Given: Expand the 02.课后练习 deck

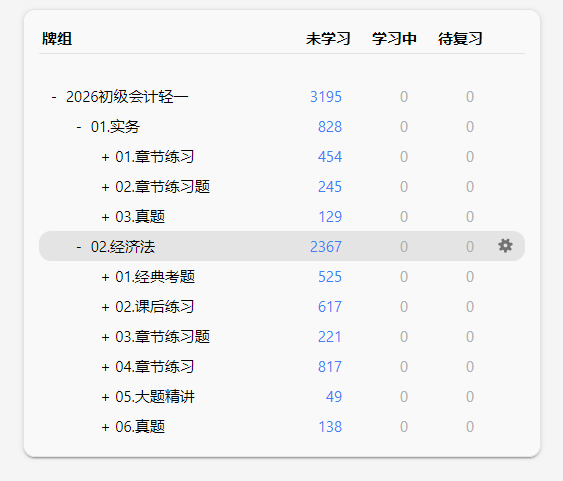Looking at the screenshot, I should [105, 307].
